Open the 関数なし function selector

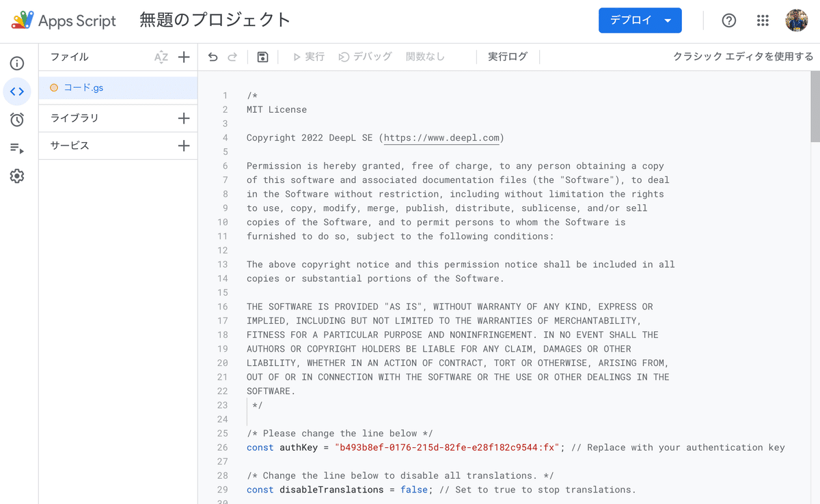425,57
